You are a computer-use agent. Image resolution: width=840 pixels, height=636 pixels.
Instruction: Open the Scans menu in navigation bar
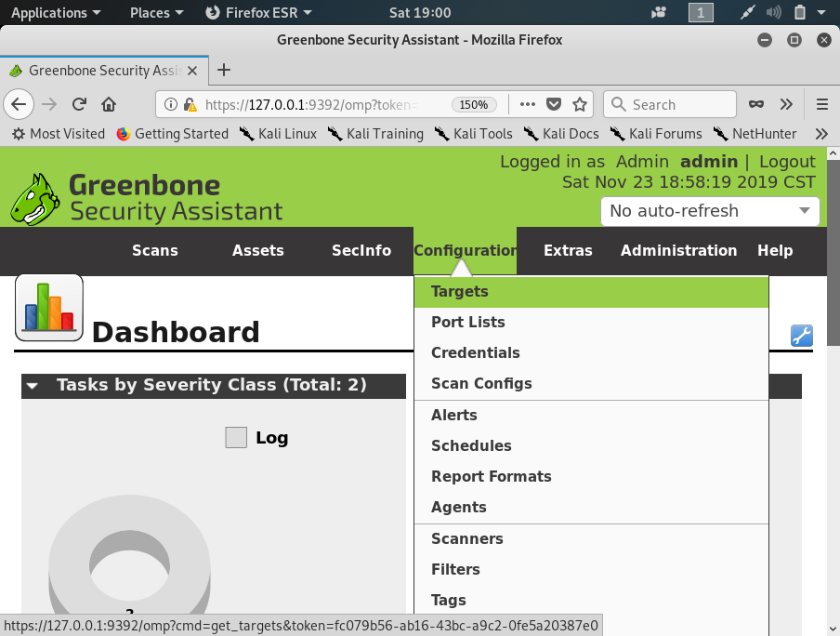tap(154, 251)
